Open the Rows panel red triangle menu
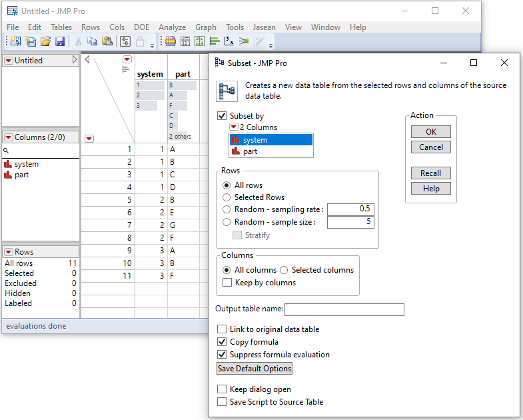 8,252
